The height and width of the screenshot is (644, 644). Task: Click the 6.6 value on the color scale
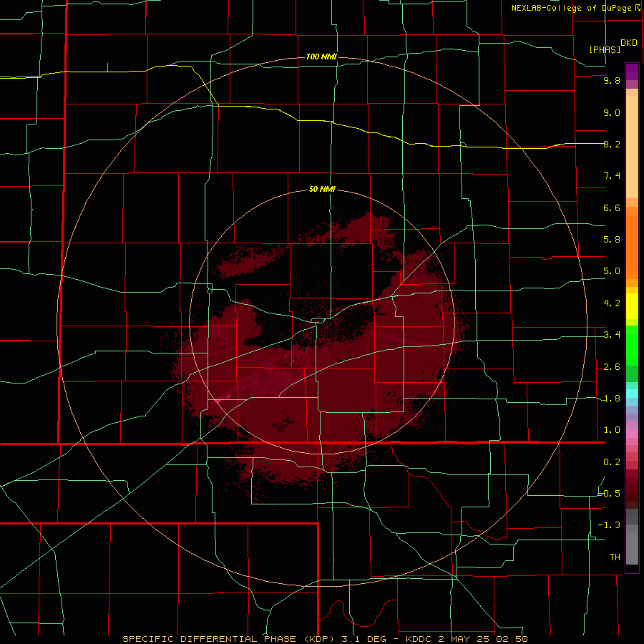click(612, 208)
